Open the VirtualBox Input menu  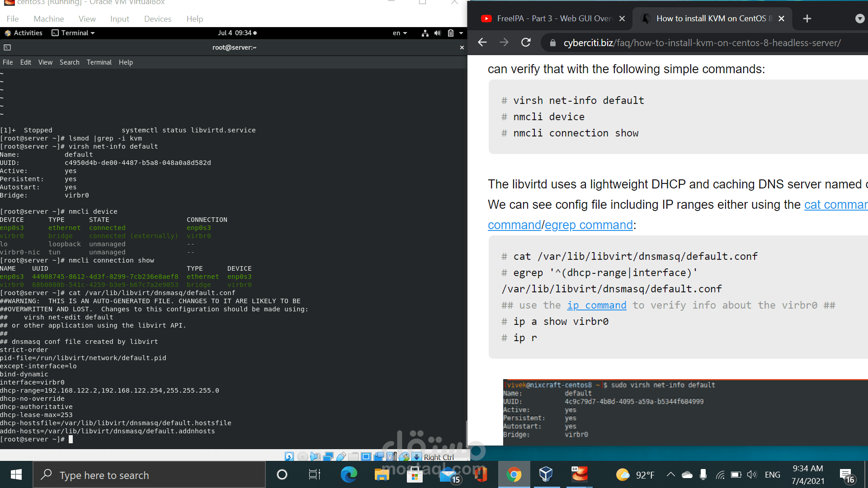[x=120, y=19]
